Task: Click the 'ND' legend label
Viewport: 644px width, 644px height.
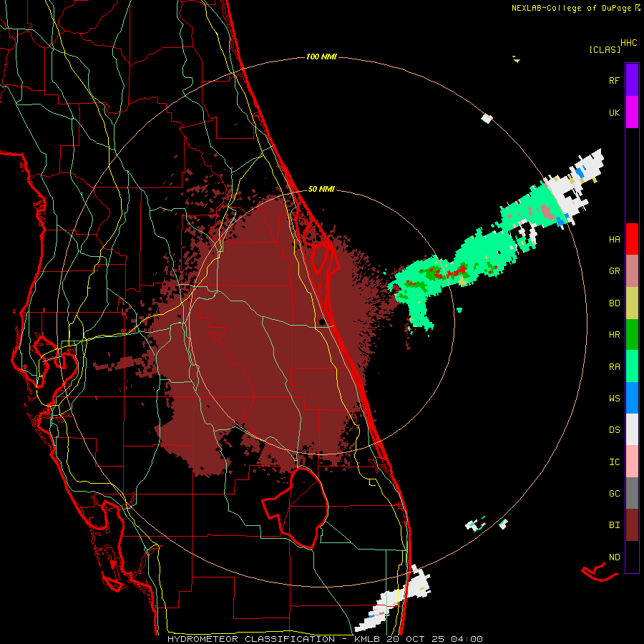Action: [x=614, y=557]
